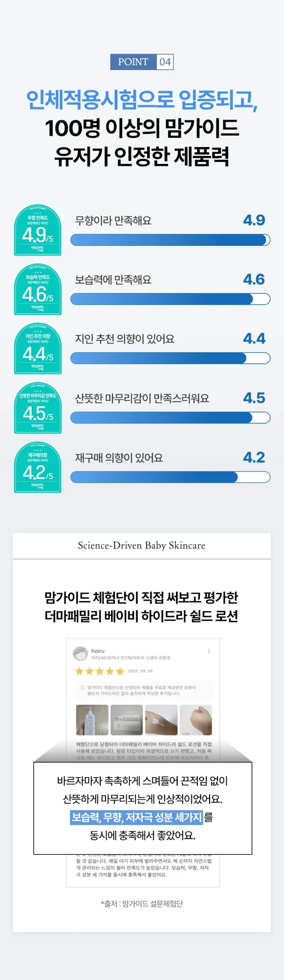Click the 4.5/5 fresh finish badge

click(38, 408)
